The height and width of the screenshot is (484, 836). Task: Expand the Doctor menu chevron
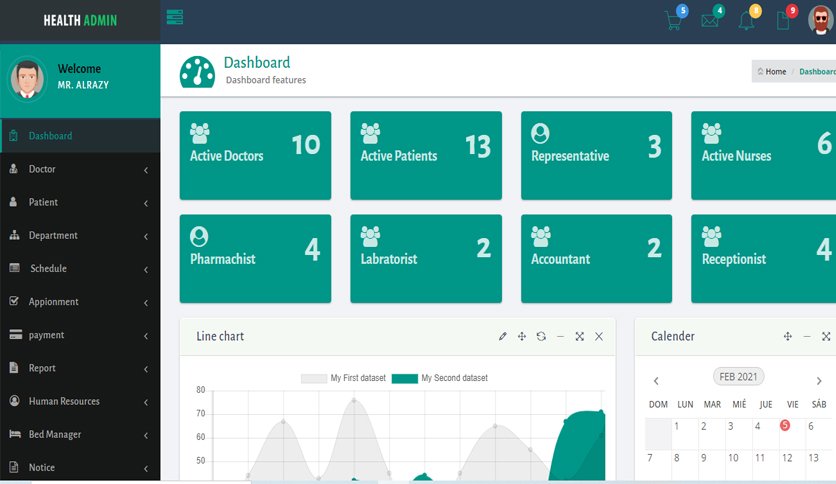pos(146,170)
